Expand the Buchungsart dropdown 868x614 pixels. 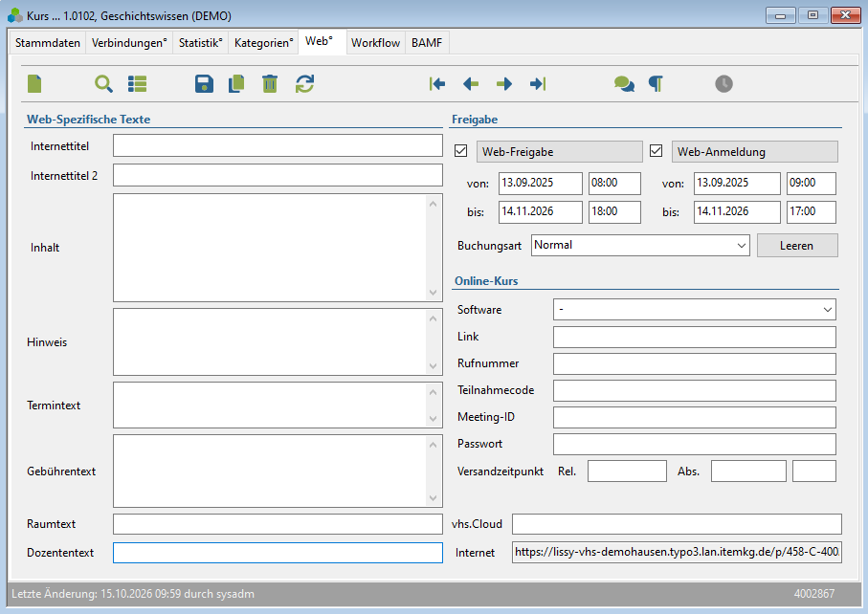[x=640, y=246]
